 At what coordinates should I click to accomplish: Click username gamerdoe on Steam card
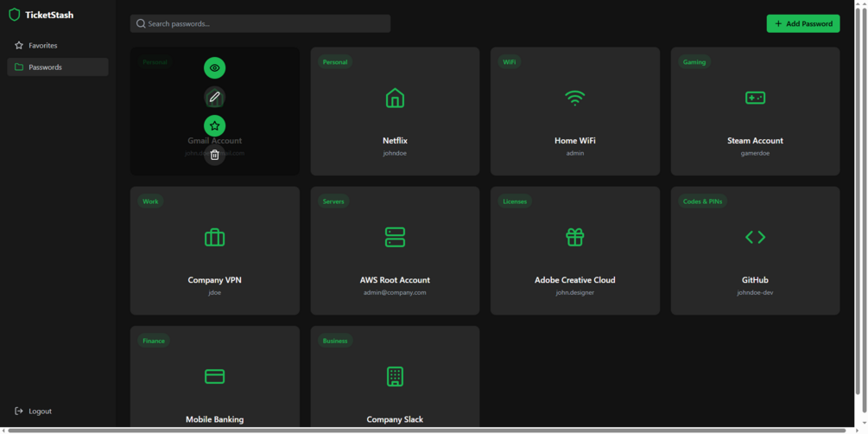[755, 153]
